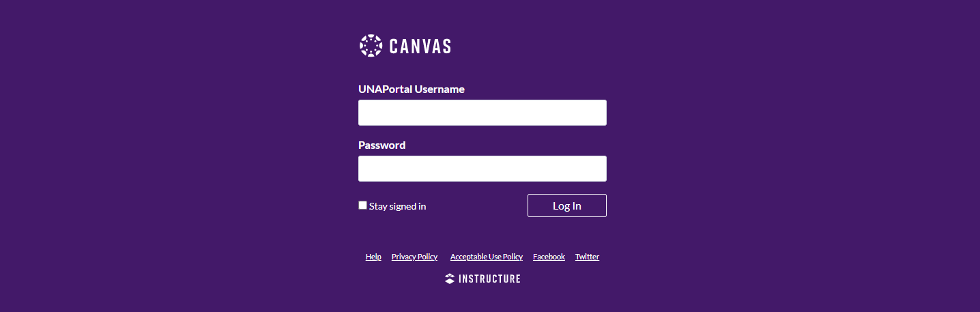Click the Password label text
Screen dimensions: 980x312
(381, 145)
